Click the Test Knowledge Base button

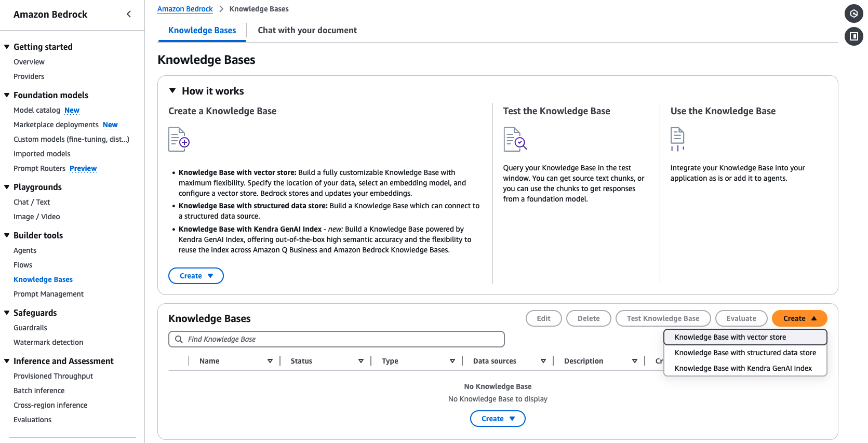(x=663, y=318)
